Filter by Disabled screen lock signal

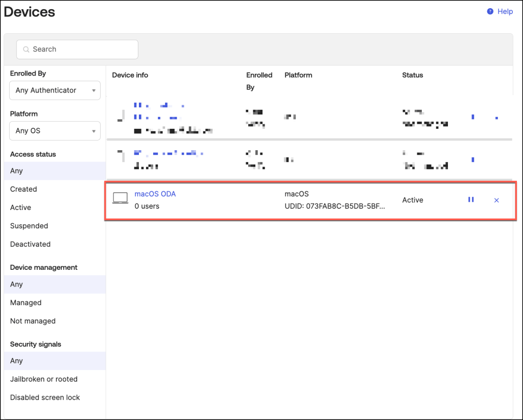click(45, 398)
